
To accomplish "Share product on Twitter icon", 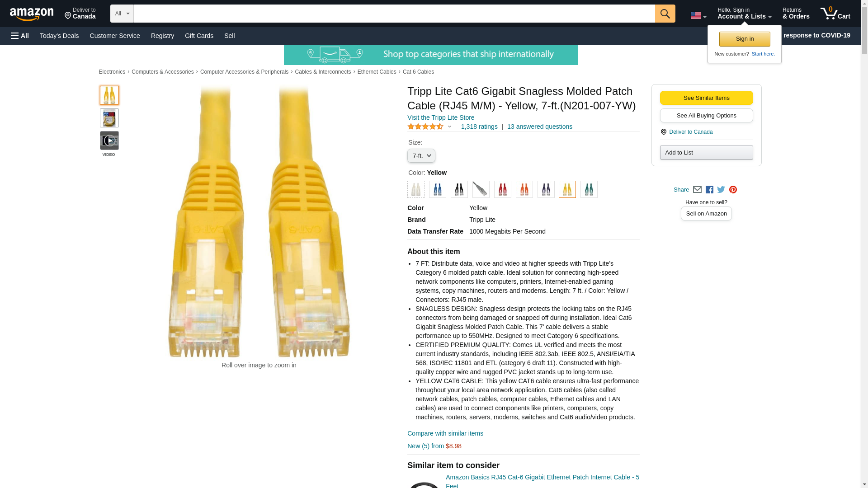I will click(721, 190).
